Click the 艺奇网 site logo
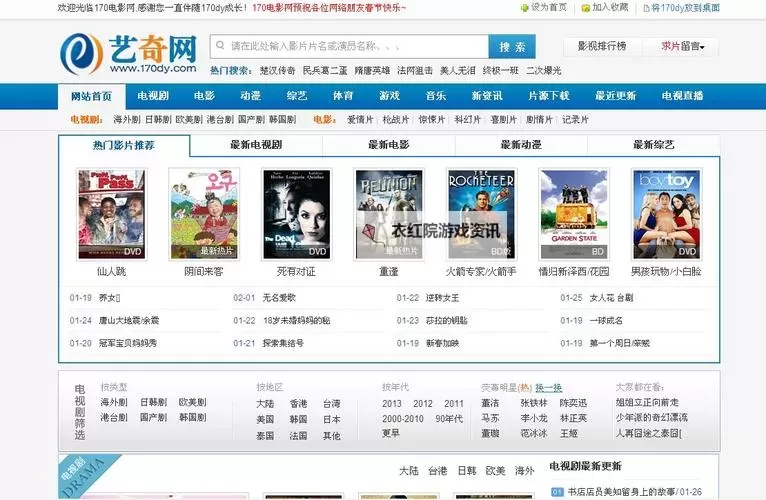Viewport: 766px width, 500px height. [129, 54]
